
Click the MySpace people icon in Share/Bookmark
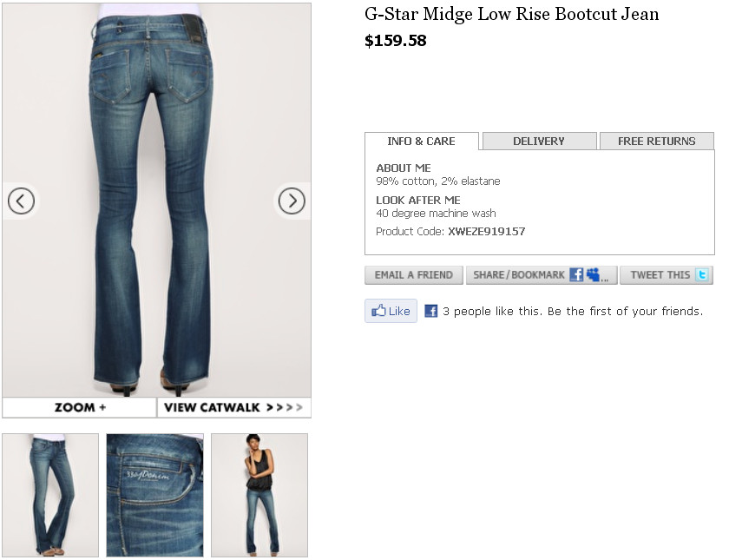[593, 274]
